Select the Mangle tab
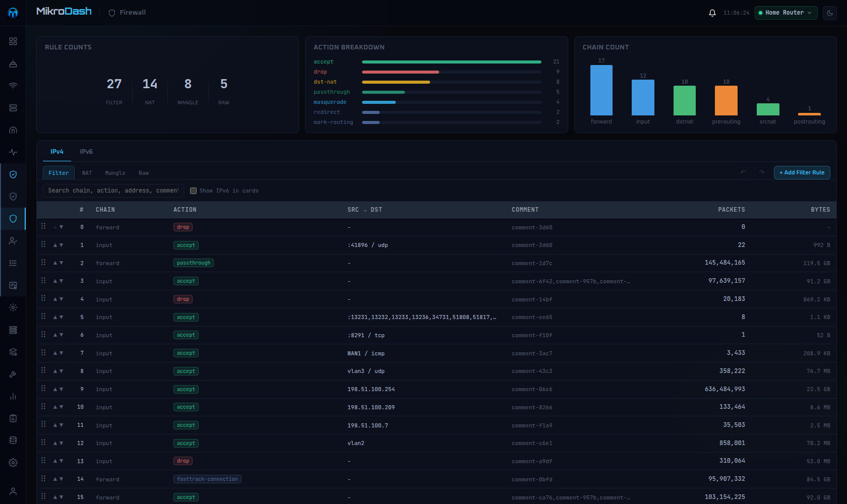Viewport: 847px width, 504px height. point(115,173)
